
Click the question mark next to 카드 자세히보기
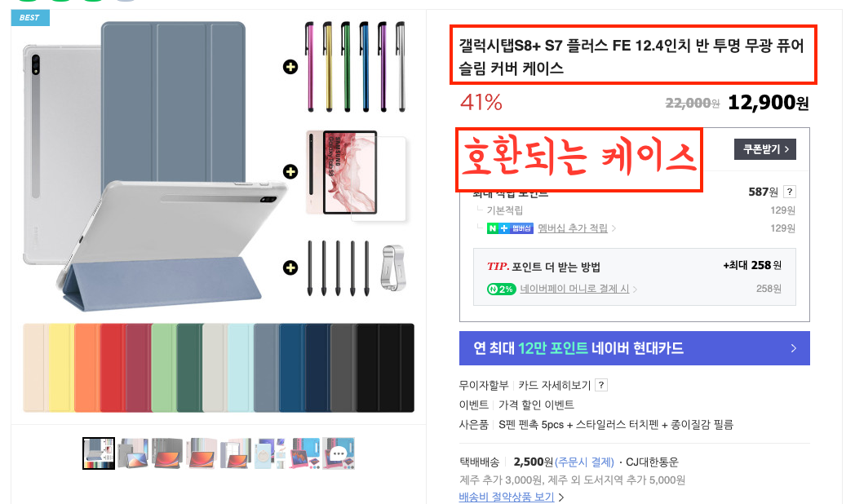[x=601, y=385]
